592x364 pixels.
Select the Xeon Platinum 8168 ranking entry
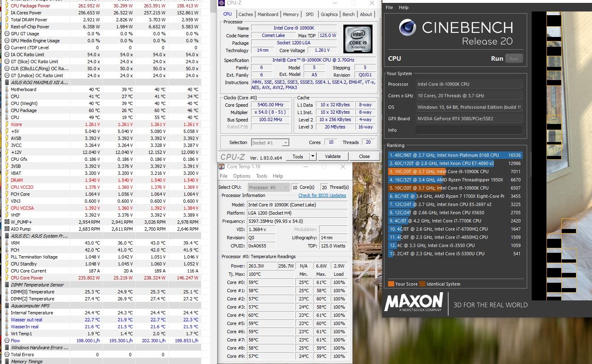pos(455,155)
